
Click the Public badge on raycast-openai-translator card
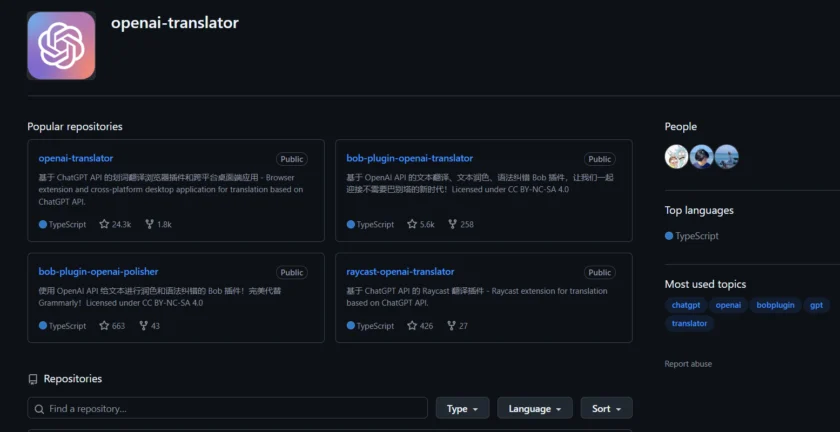[599, 272]
